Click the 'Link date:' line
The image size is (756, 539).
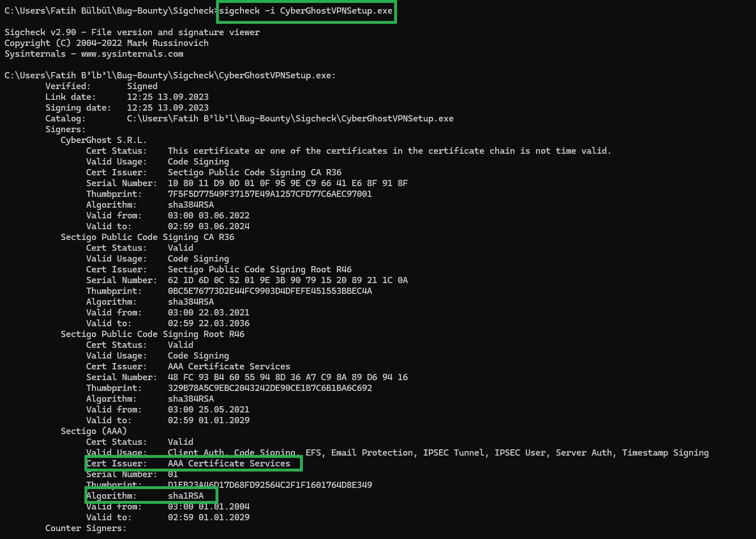click(127, 97)
